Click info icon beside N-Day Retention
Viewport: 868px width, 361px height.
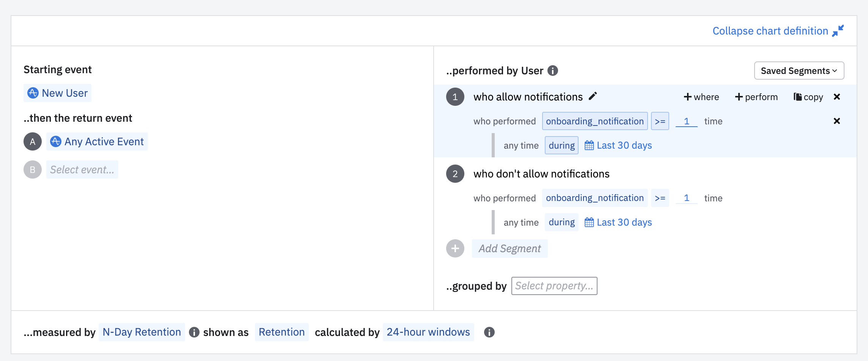(x=194, y=332)
